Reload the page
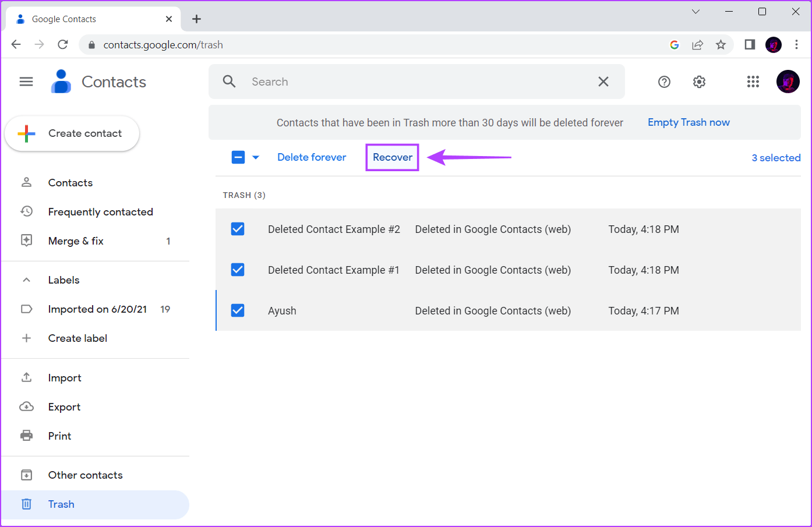This screenshot has height=527, width=812. click(x=63, y=44)
